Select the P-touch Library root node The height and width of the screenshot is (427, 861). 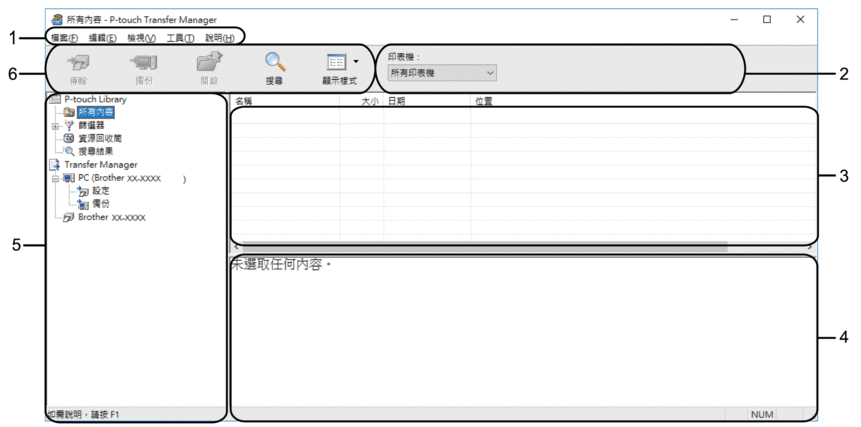pyautogui.click(x=96, y=99)
